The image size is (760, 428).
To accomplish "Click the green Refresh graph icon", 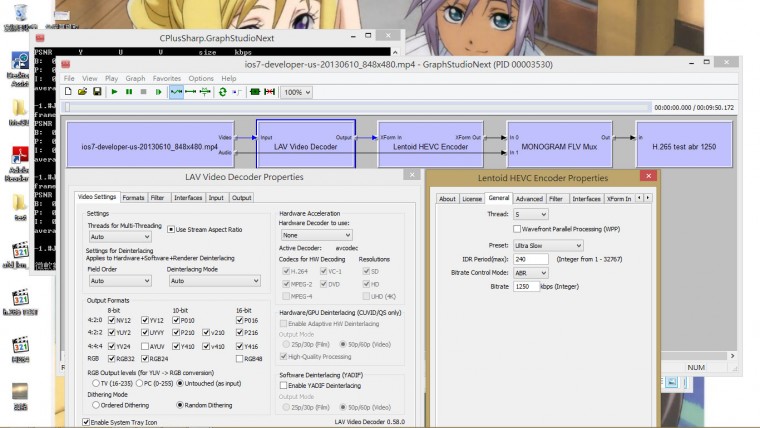I will (222, 92).
